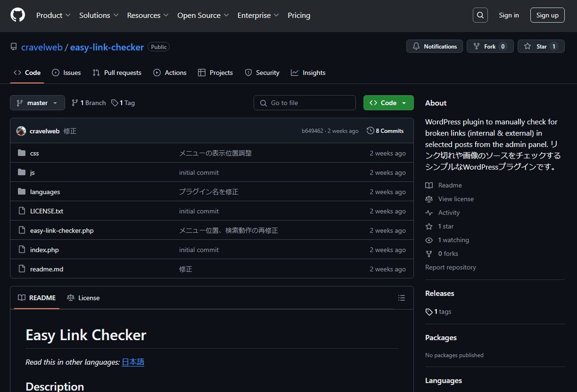Switch to the Issues tab
This screenshot has width=577, height=392.
[66, 73]
